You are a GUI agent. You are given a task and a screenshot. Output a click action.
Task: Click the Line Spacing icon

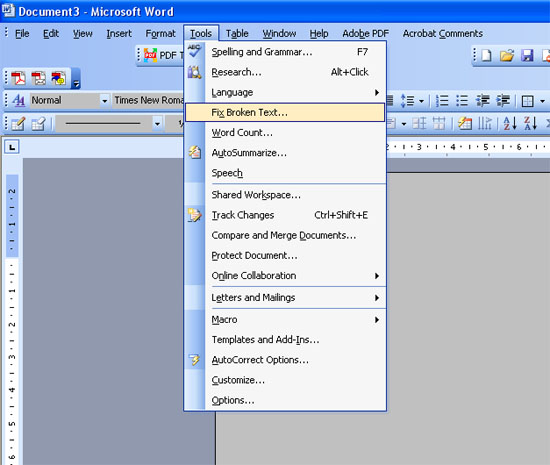407,101
